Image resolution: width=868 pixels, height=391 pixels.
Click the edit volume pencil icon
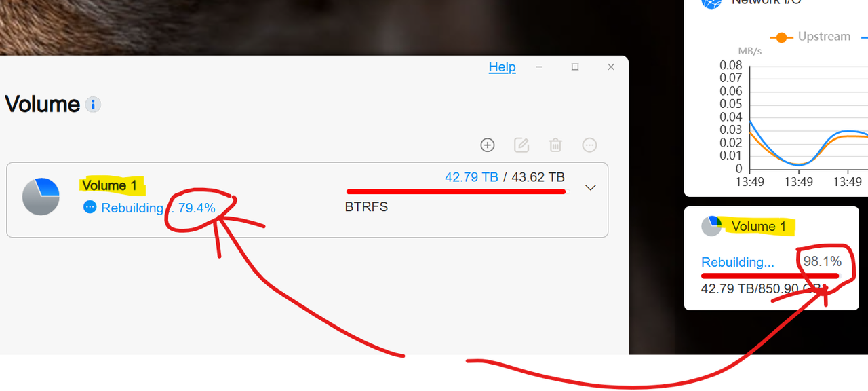(521, 145)
